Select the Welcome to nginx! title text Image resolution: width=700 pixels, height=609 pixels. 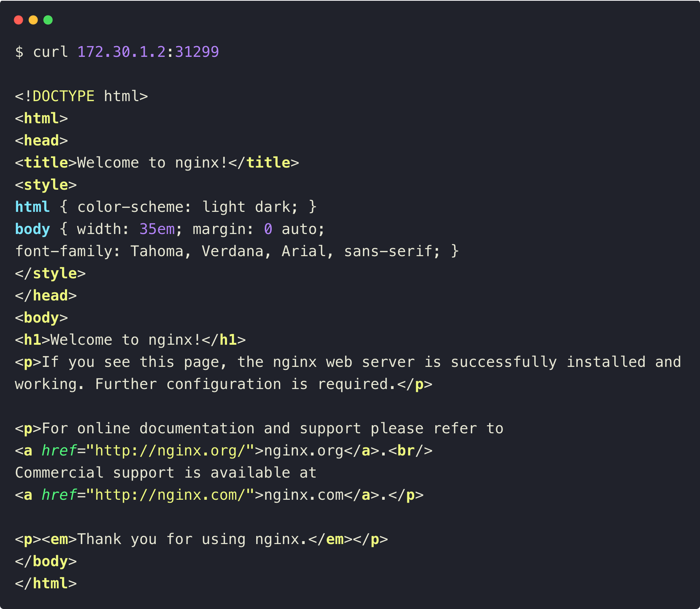pyautogui.click(x=152, y=162)
